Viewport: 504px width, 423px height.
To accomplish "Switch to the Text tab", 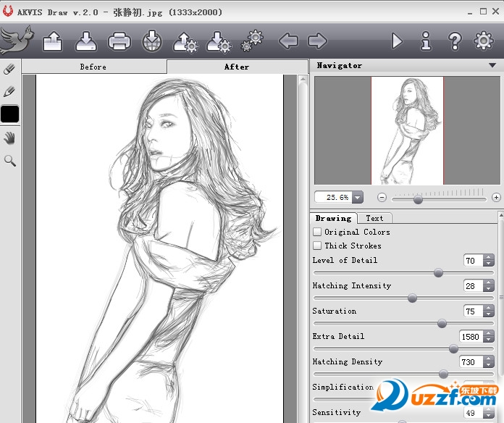I will [374, 218].
